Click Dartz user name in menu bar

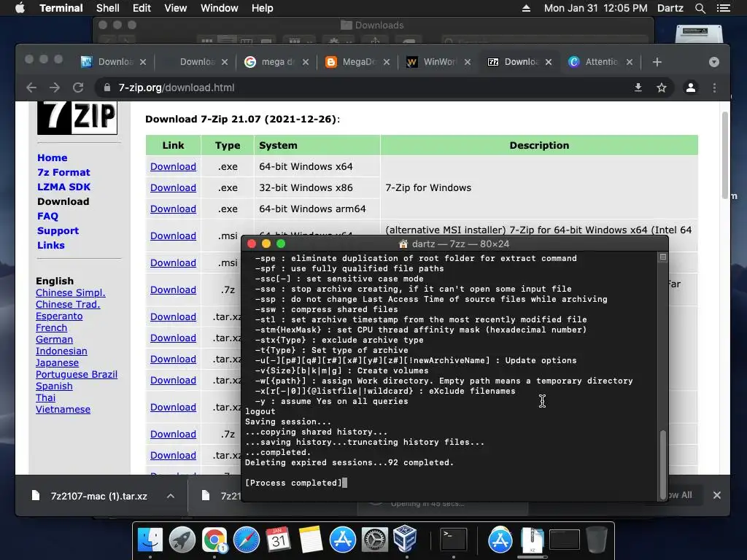click(670, 8)
